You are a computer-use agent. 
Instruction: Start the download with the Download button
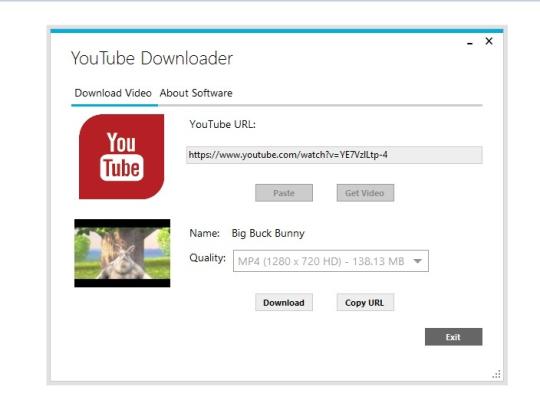click(x=284, y=302)
